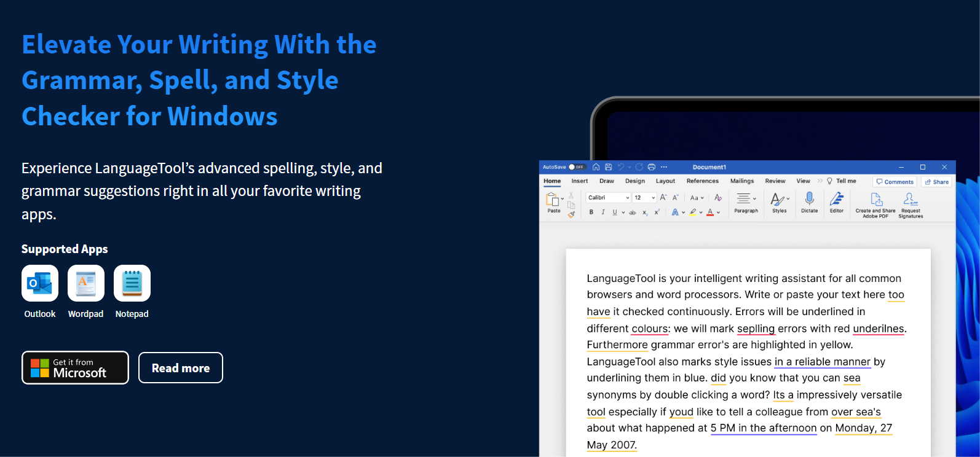Expand the Undo history dropdown arrow

click(x=630, y=167)
